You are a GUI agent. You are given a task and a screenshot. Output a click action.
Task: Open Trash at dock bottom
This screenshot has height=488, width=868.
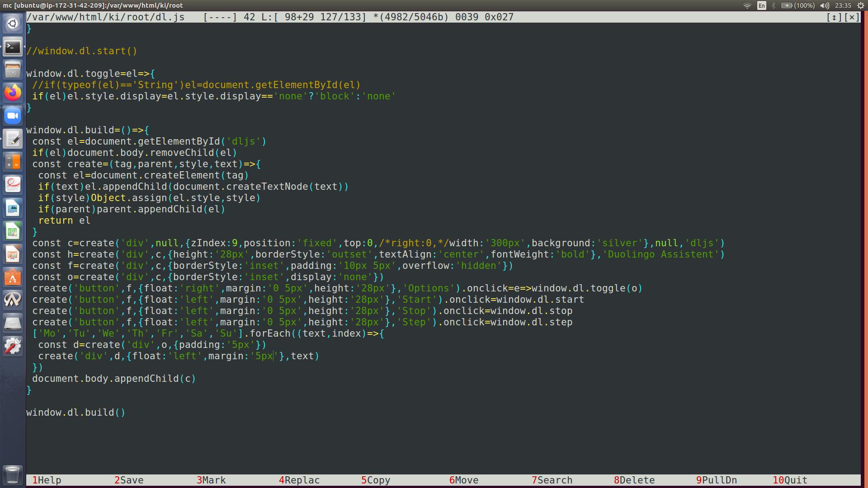coord(13,474)
